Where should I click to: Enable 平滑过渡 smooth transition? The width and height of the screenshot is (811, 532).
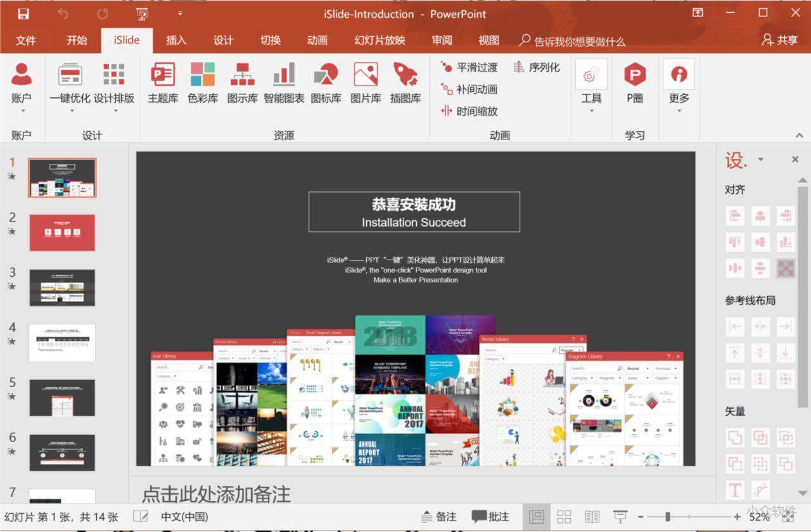tap(468, 67)
